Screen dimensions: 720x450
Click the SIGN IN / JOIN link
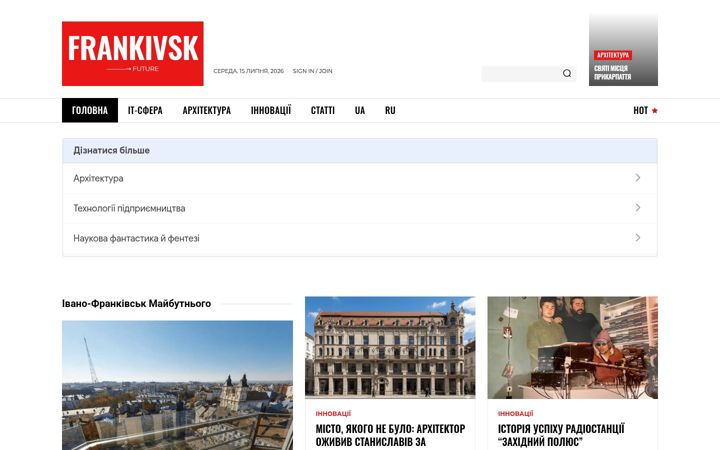coord(312,71)
